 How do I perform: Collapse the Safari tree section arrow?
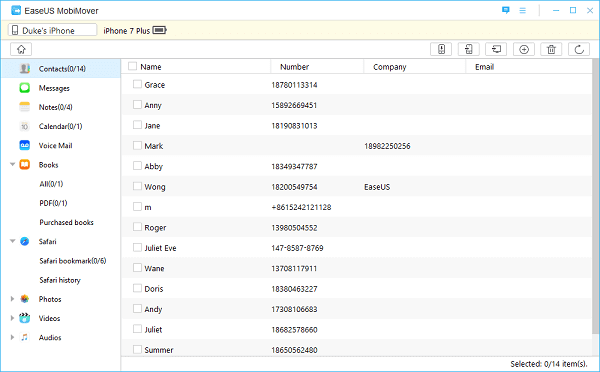pyautogui.click(x=12, y=241)
